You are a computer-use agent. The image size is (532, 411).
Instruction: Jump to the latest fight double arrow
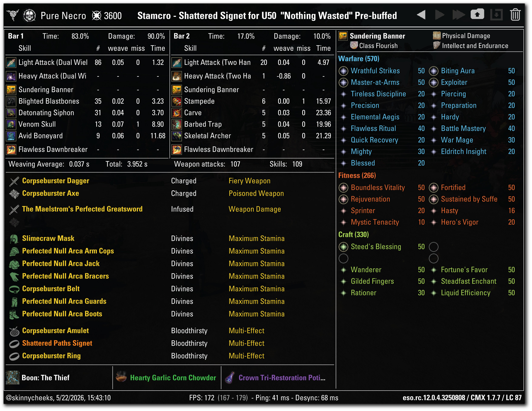(x=458, y=15)
